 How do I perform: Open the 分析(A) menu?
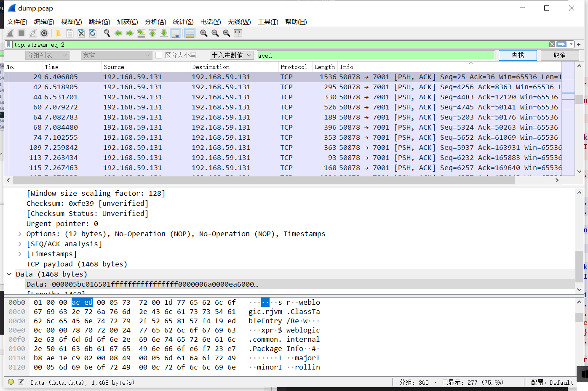[x=155, y=21]
